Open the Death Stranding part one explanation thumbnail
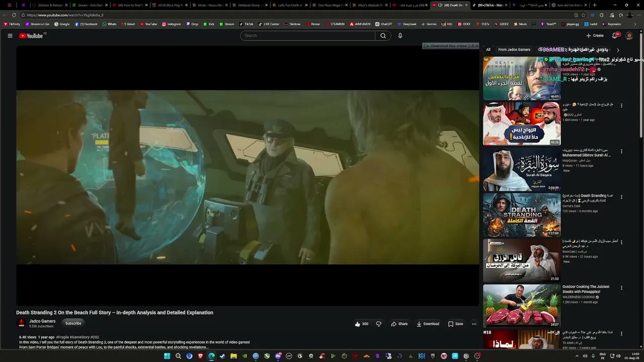The image size is (644, 362). 522,78
